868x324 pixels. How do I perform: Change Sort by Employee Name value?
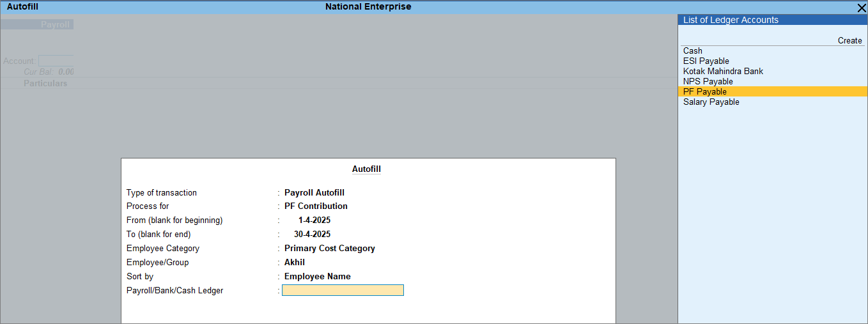coord(317,277)
